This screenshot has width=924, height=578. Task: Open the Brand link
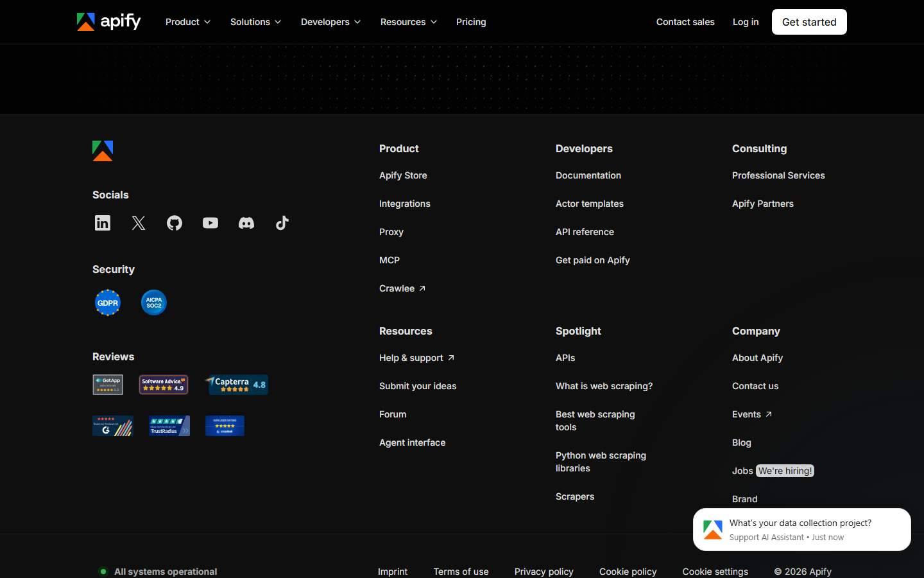[x=745, y=499]
